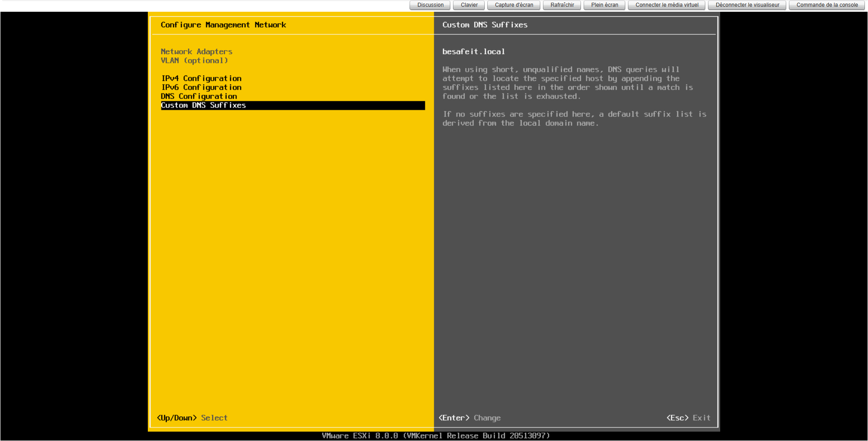
Task: Take a screenshot with Capture d'écran
Action: click(x=514, y=5)
